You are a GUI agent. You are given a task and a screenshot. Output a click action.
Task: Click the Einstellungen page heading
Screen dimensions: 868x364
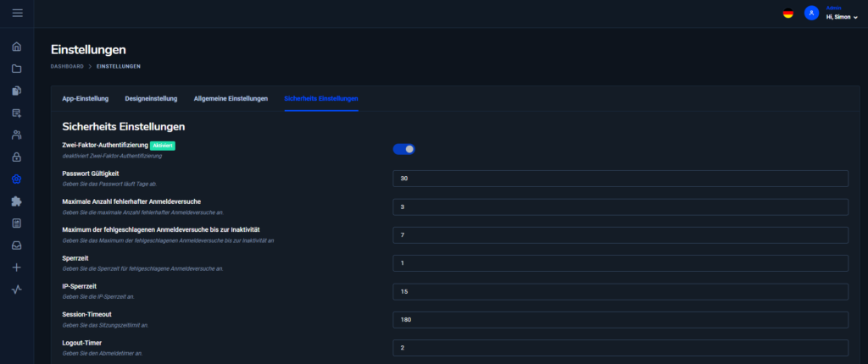pos(88,50)
